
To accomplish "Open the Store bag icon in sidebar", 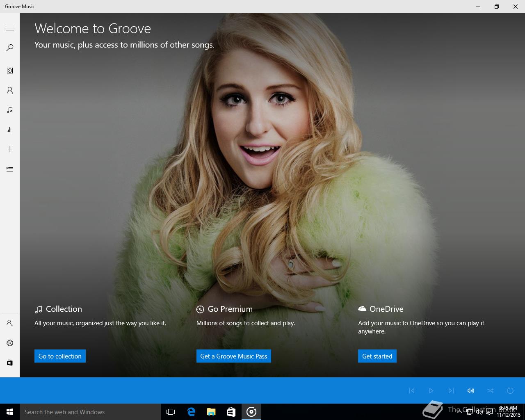I will (10, 363).
